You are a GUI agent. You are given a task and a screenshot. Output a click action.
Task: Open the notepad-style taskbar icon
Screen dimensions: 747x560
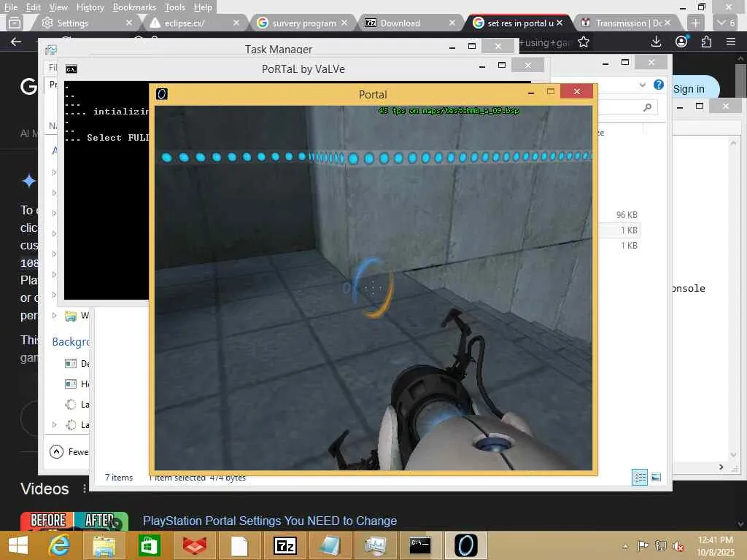(x=330, y=545)
